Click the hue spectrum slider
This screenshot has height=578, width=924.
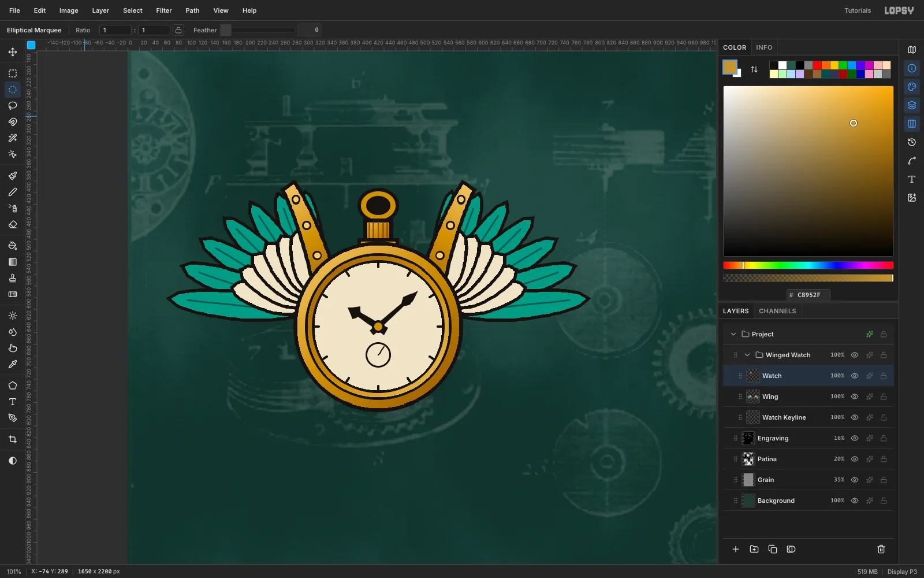(x=808, y=265)
